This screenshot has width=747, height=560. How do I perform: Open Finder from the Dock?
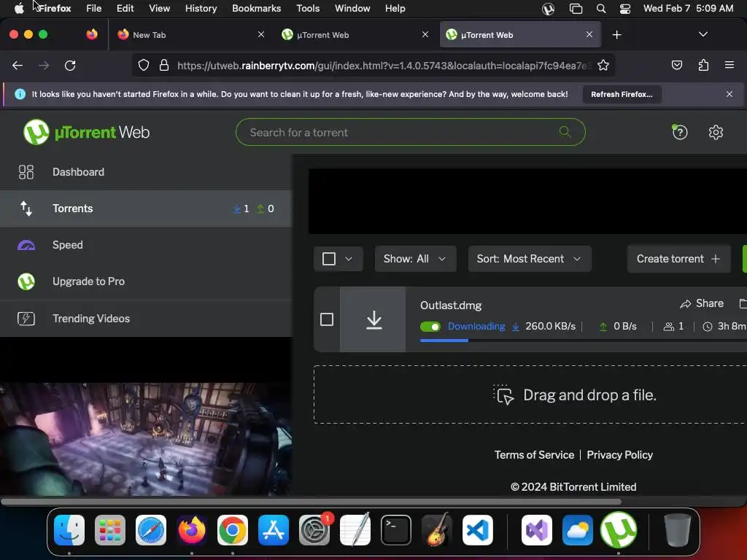pyautogui.click(x=69, y=530)
